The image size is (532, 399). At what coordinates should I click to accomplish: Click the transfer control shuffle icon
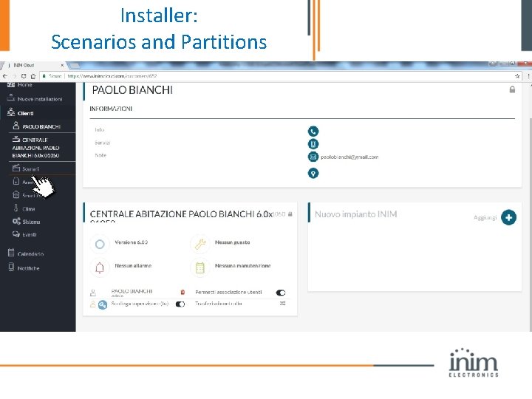[282, 304]
